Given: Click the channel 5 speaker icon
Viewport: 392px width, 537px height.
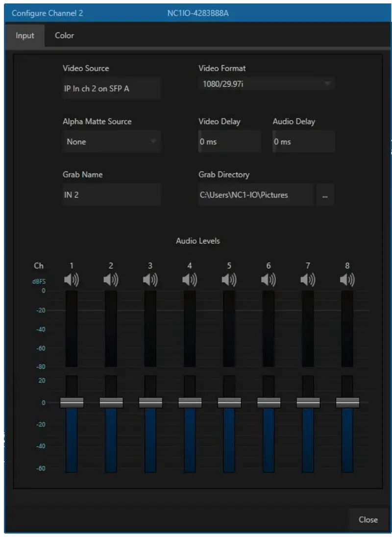Looking at the screenshot, I should coord(228,280).
